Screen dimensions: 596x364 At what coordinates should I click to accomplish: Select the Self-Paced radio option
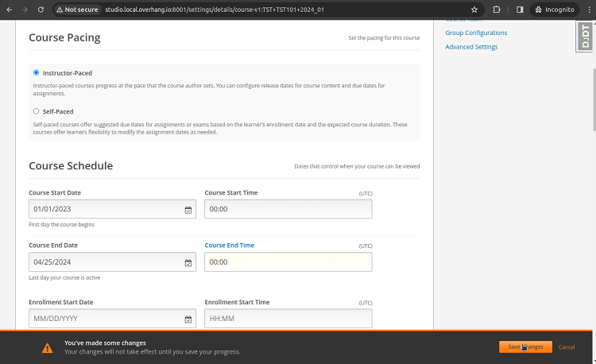37,111
